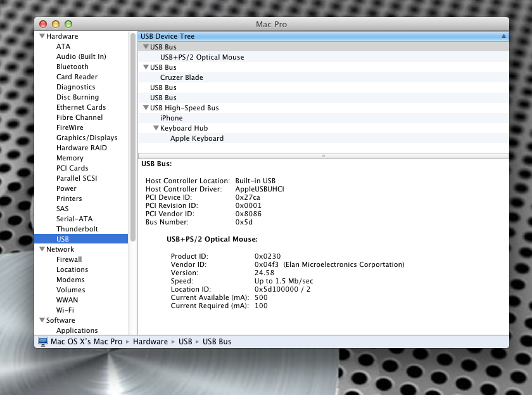Viewport: 532px width, 395px height.
Task: Collapse the first USB Bus triangle
Action: (x=146, y=47)
